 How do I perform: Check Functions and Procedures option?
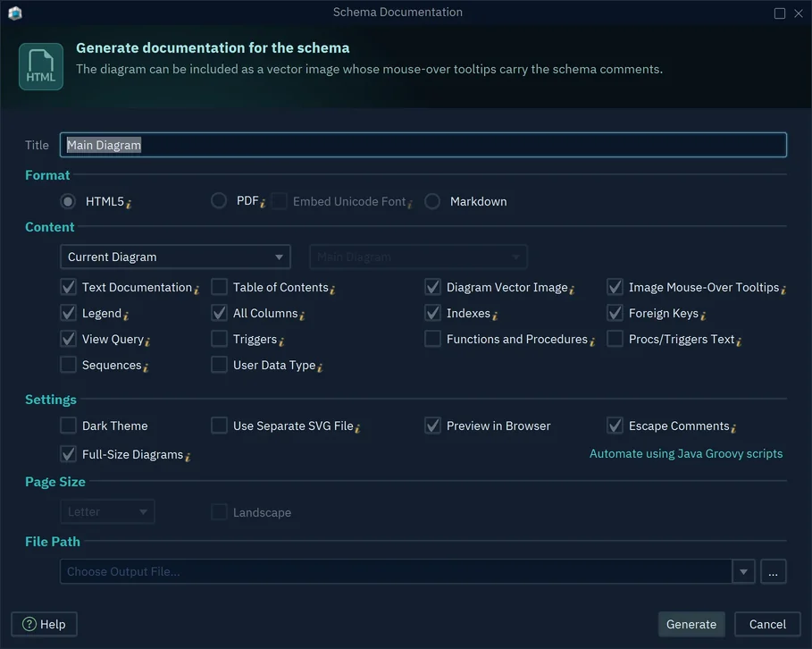coord(433,339)
